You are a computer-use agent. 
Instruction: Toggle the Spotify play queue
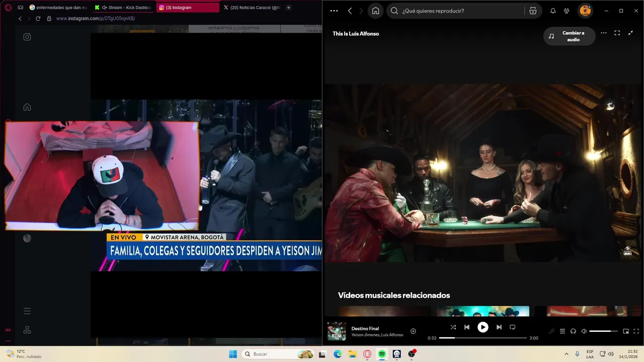[x=562, y=331]
